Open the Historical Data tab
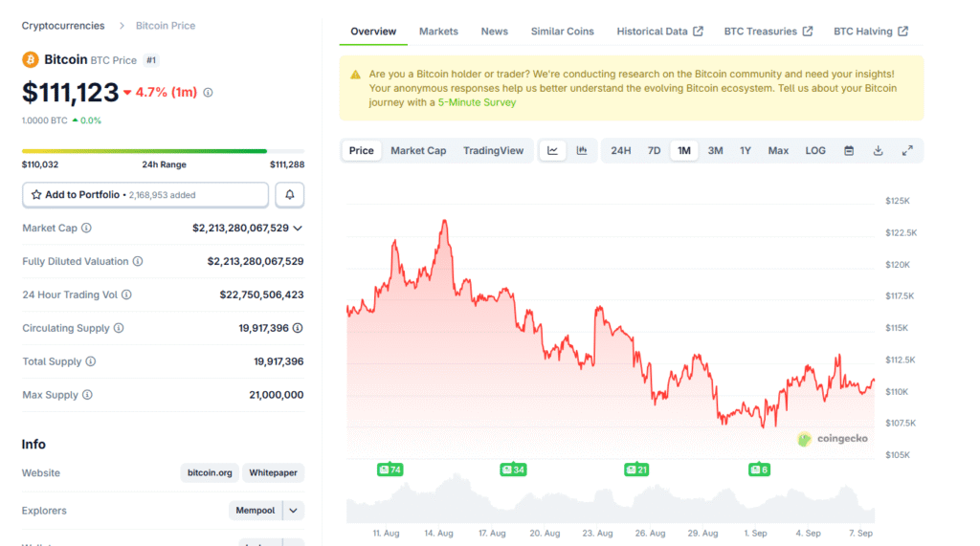The width and height of the screenshot is (980, 546). 659,32
